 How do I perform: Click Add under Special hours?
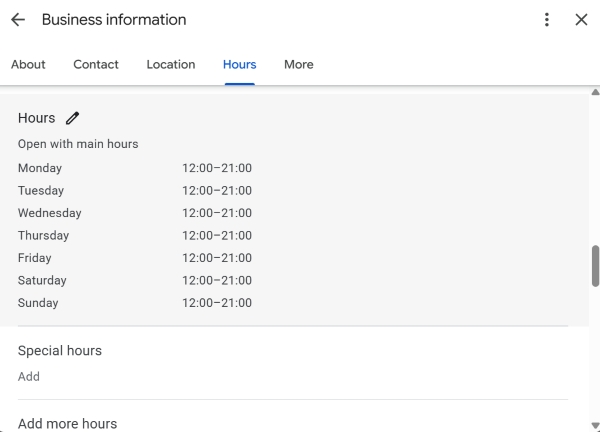pos(29,377)
